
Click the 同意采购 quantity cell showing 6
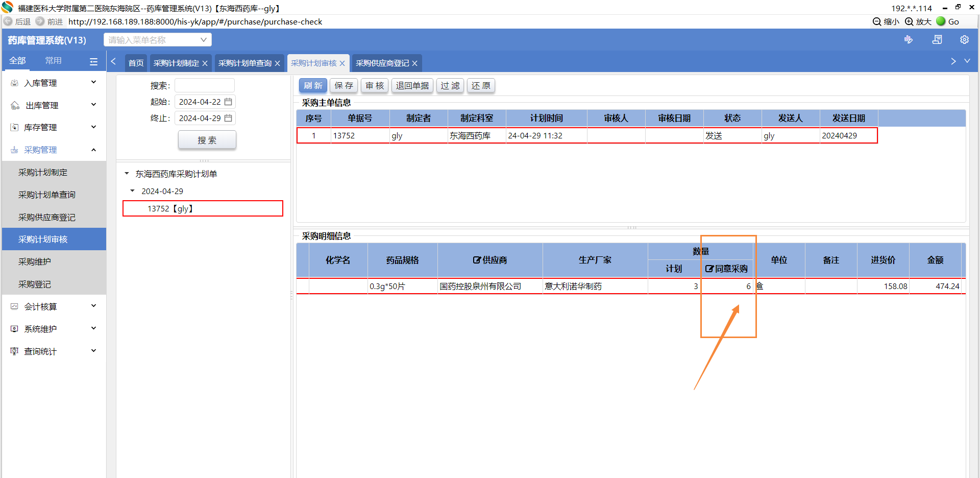[727, 286]
